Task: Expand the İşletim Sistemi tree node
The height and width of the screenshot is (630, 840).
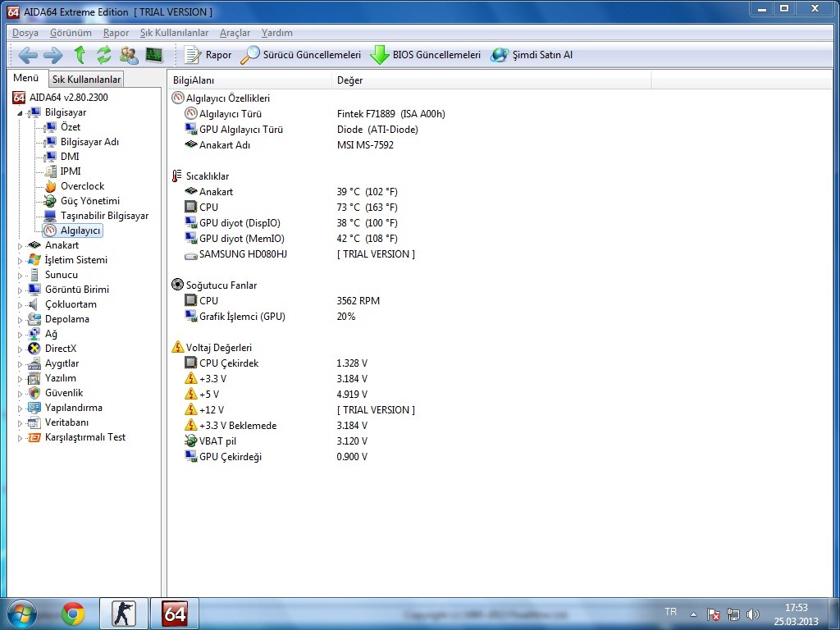Action: [x=20, y=261]
